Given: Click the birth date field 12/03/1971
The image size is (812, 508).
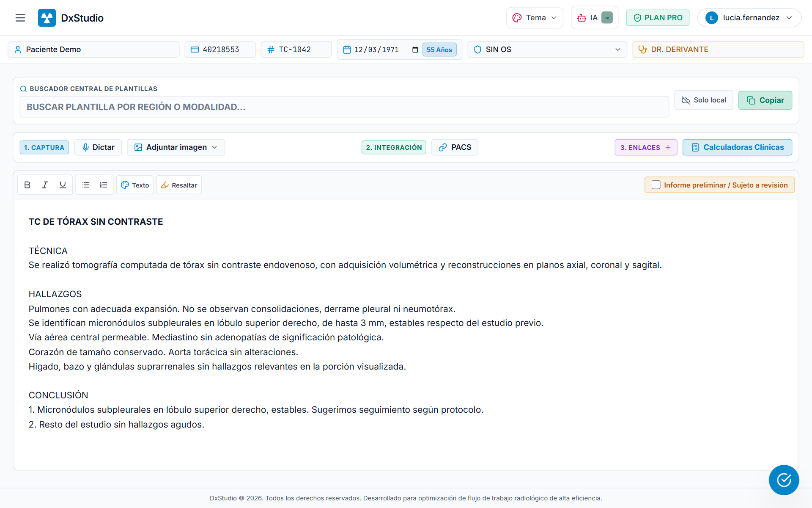Looking at the screenshot, I should [x=376, y=50].
